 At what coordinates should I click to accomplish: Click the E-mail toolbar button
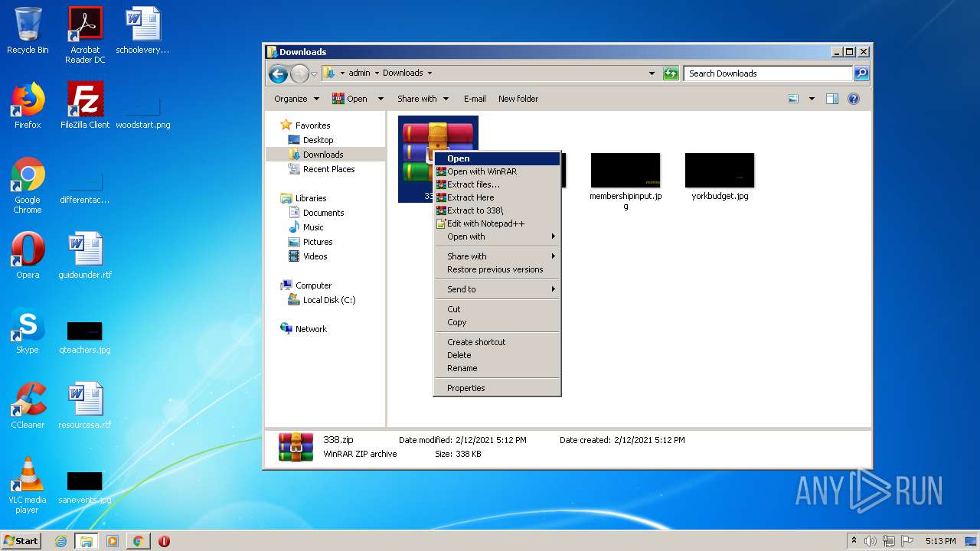475,99
